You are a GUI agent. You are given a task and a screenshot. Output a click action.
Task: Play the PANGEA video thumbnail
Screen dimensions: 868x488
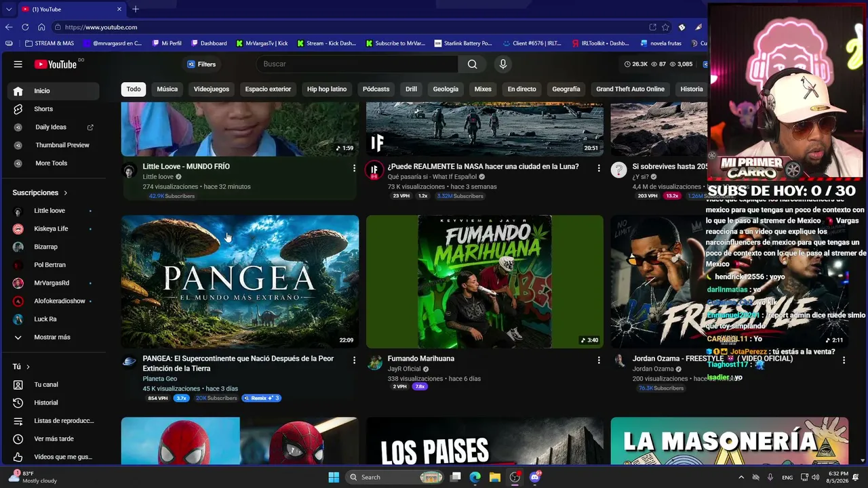tap(240, 282)
